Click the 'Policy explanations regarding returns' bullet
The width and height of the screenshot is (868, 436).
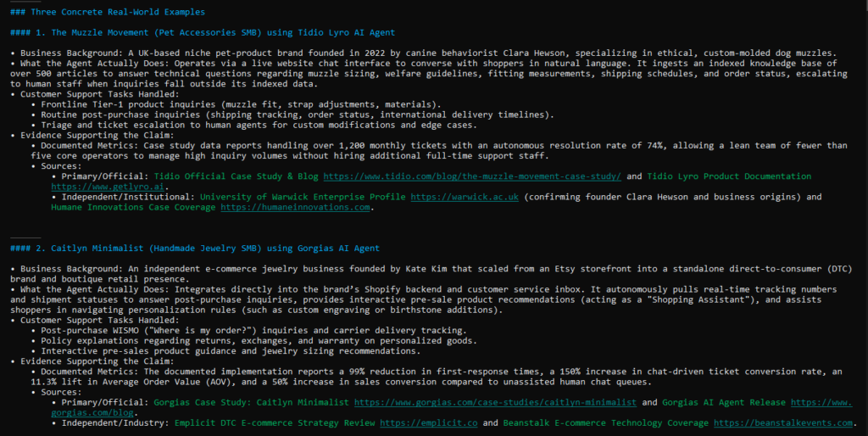[x=254, y=341]
